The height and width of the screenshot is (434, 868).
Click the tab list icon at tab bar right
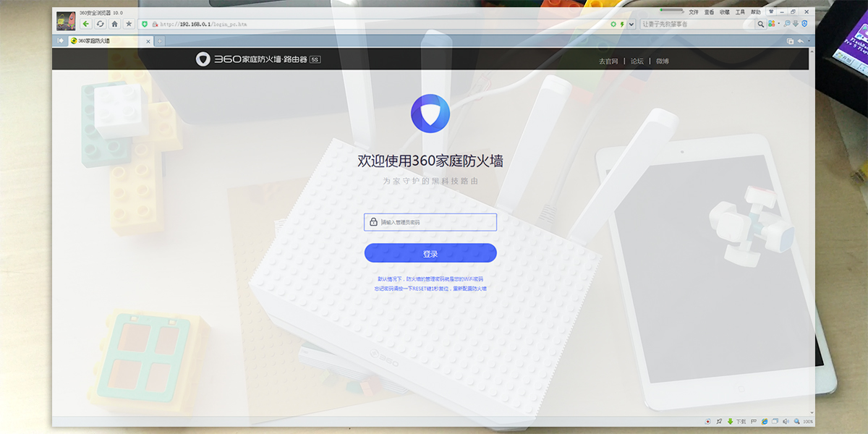click(x=790, y=41)
